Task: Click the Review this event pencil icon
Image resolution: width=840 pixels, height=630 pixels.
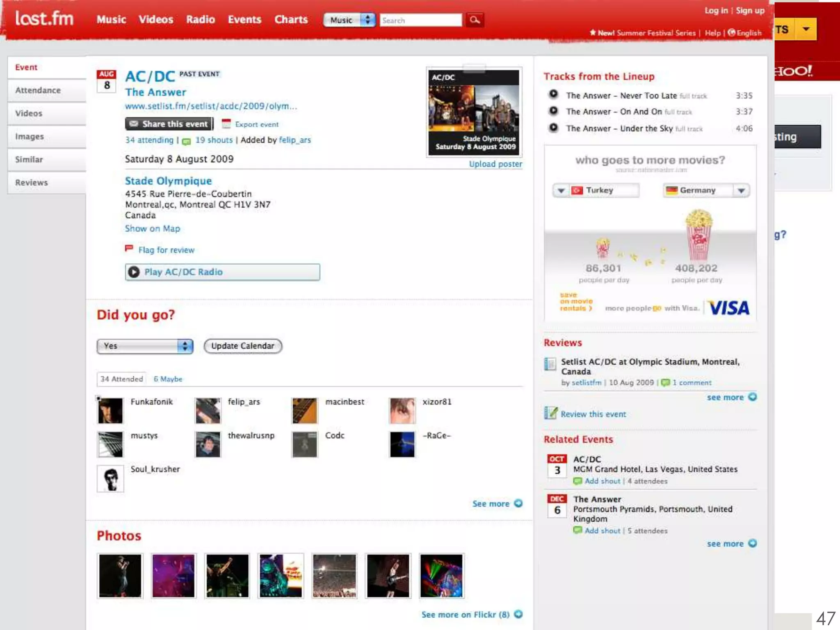Action: 551,413
